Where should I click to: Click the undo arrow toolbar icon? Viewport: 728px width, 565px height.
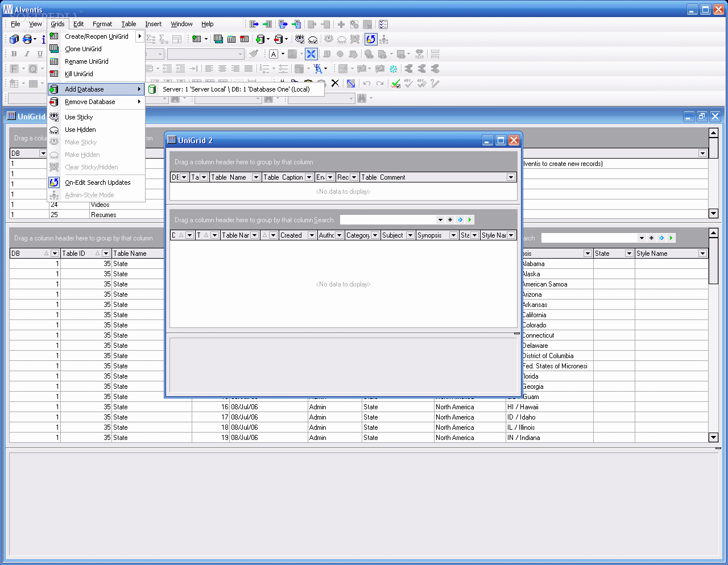tap(367, 84)
